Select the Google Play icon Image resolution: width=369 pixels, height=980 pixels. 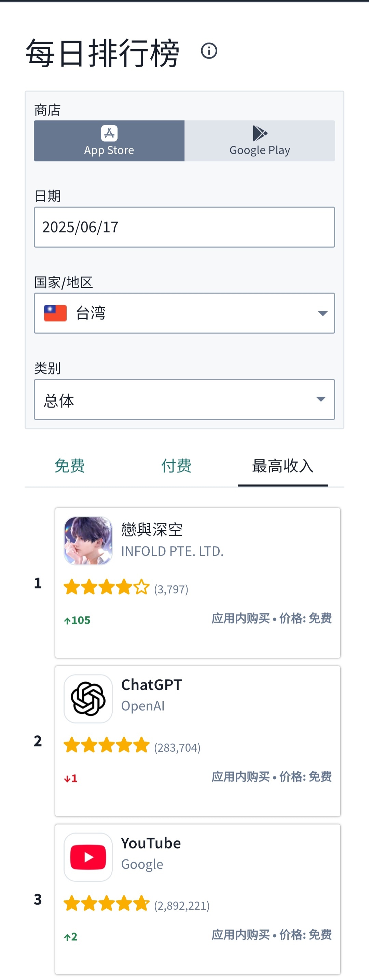(260, 133)
